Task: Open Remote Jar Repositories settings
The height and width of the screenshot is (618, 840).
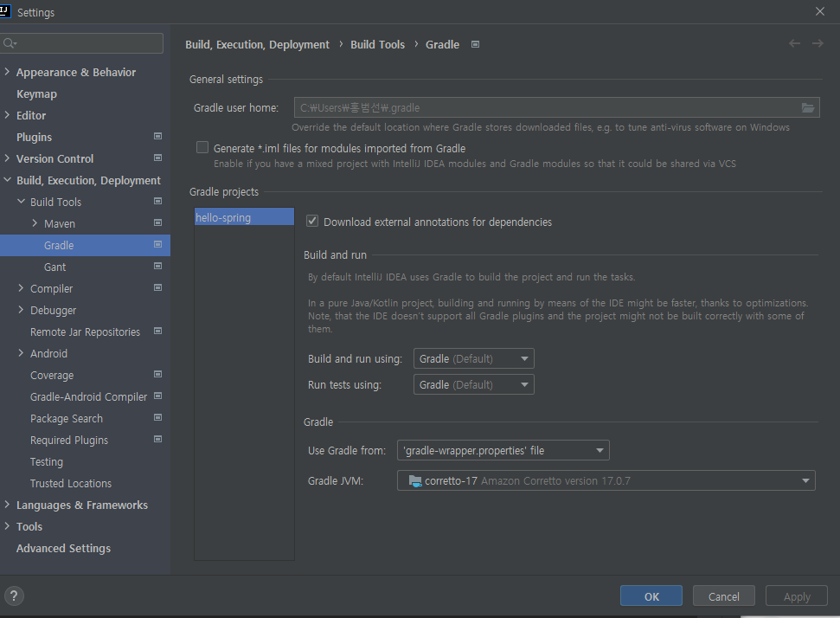Action: point(85,332)
